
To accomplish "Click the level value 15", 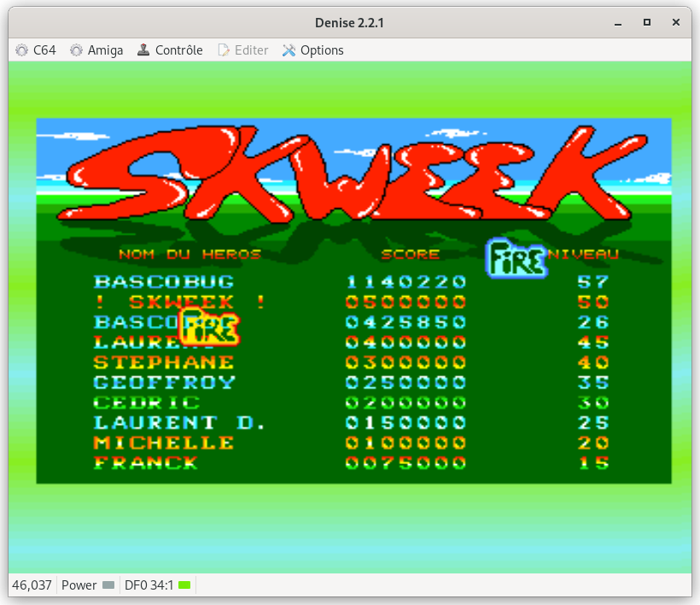I will (593, 462).
